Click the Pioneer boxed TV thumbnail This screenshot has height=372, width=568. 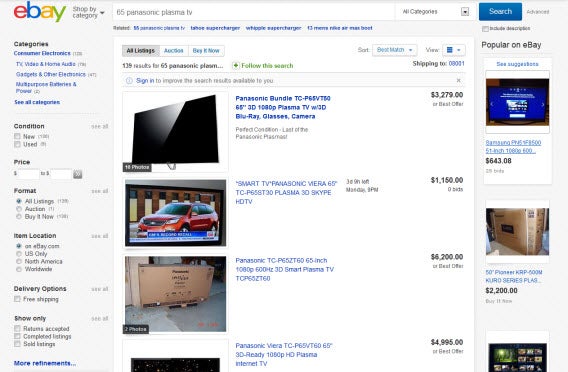tap(517, 232)
